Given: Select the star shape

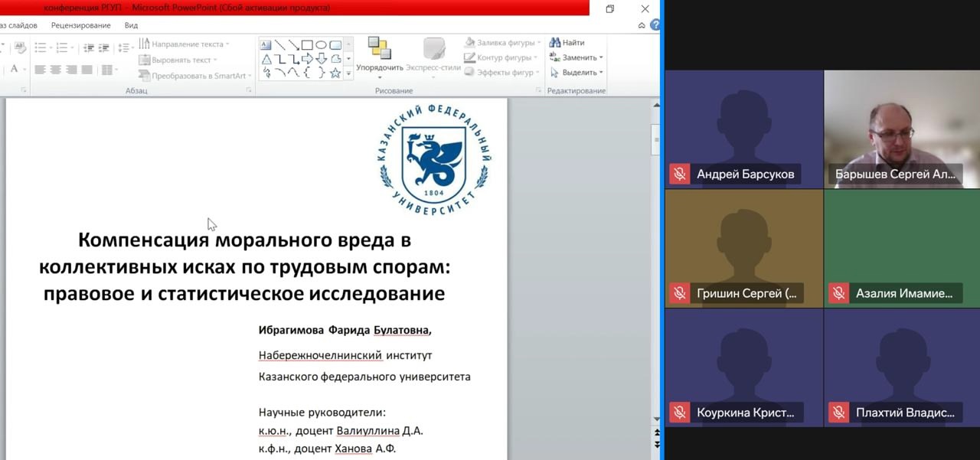Looking at the screenshot, I should pyautogui.click(x=335, y=72).
